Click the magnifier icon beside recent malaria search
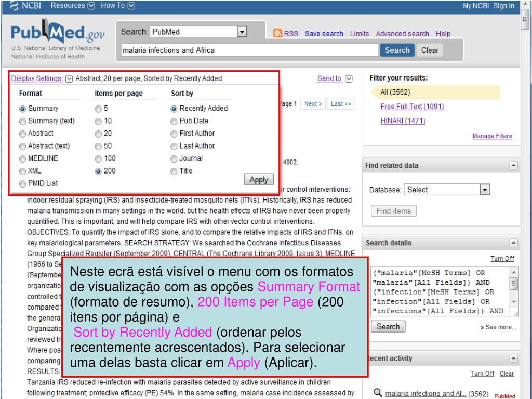Viewport: 532px width, 399px height. coord(378,393)
